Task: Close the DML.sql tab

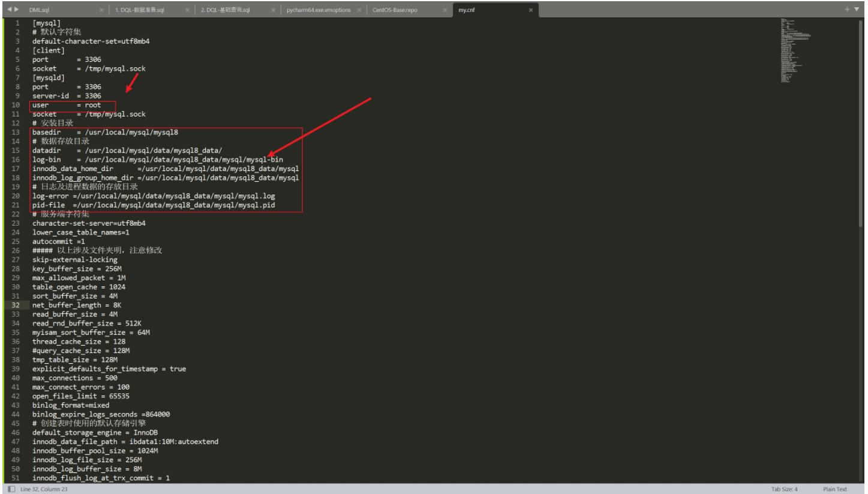Action: pyautogui.click(x=101, y=10)
